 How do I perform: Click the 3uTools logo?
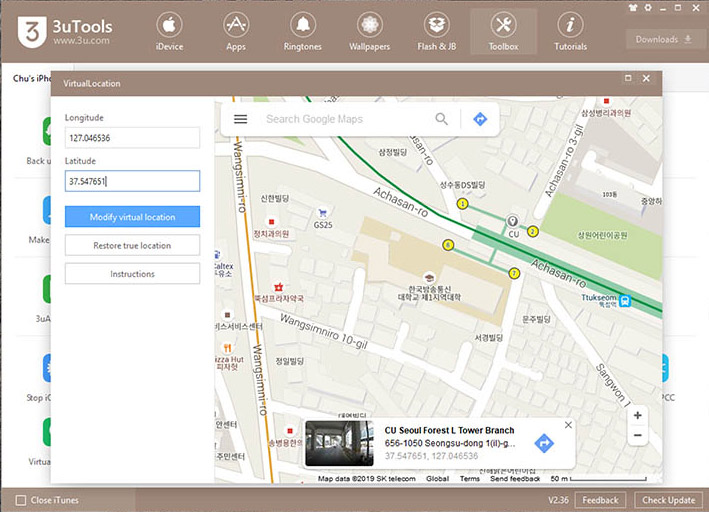[65, 32]
